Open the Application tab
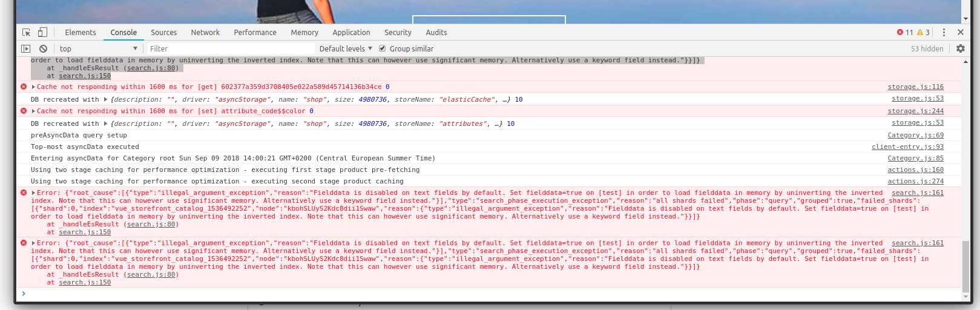 [x=351, y=32]
